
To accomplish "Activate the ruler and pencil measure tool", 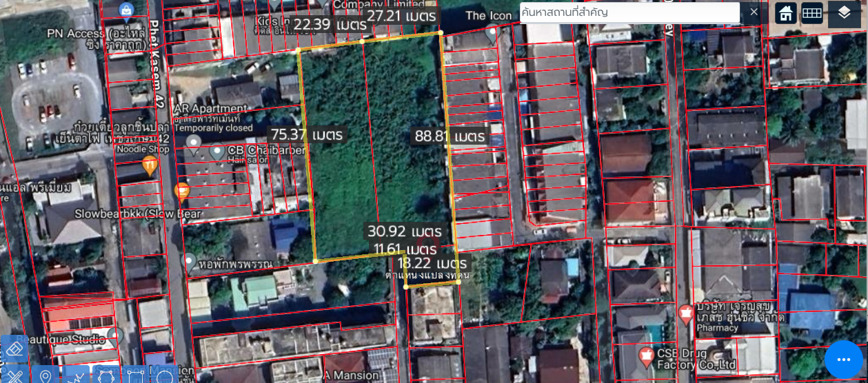I will point(14,375).
